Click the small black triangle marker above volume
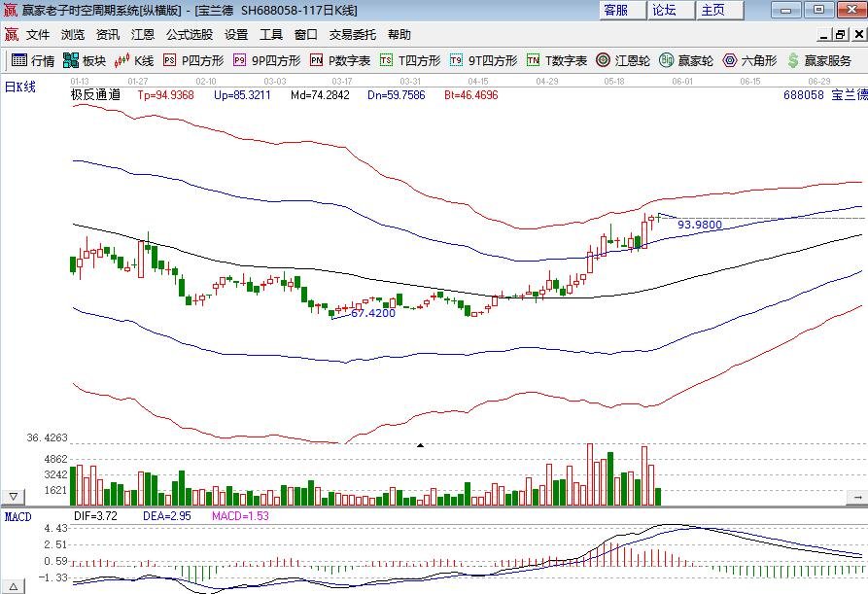The width and height of the screenshot is (868, 594). [x=420, y=444]
